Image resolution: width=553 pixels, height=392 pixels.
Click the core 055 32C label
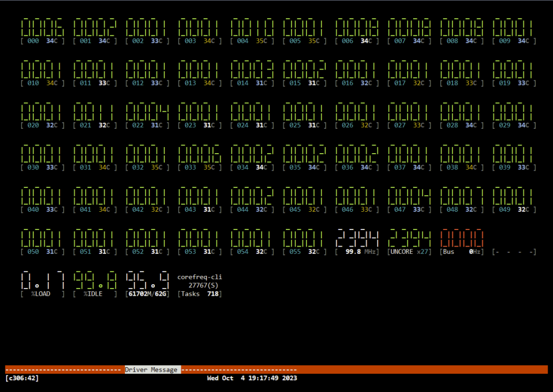click(305, 252)
